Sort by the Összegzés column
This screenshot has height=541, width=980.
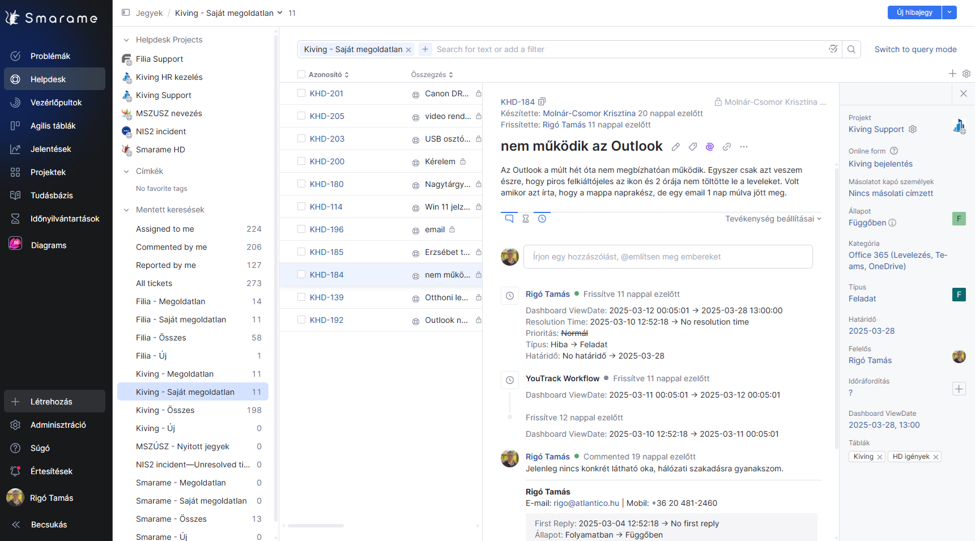432,74
